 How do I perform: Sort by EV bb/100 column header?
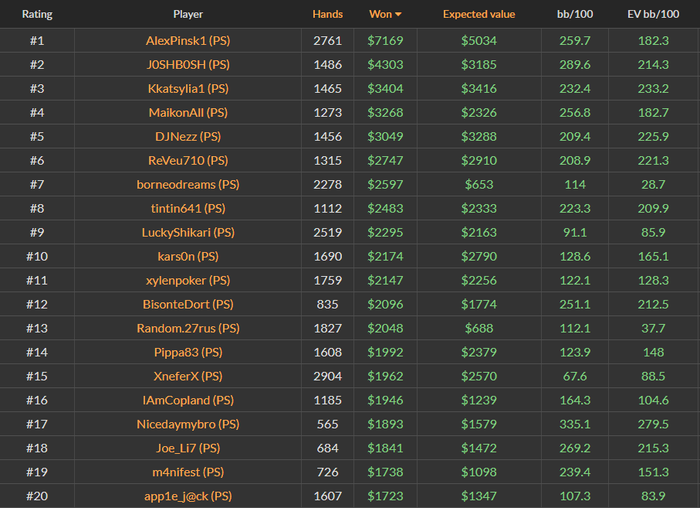click(x=653, y=15)
